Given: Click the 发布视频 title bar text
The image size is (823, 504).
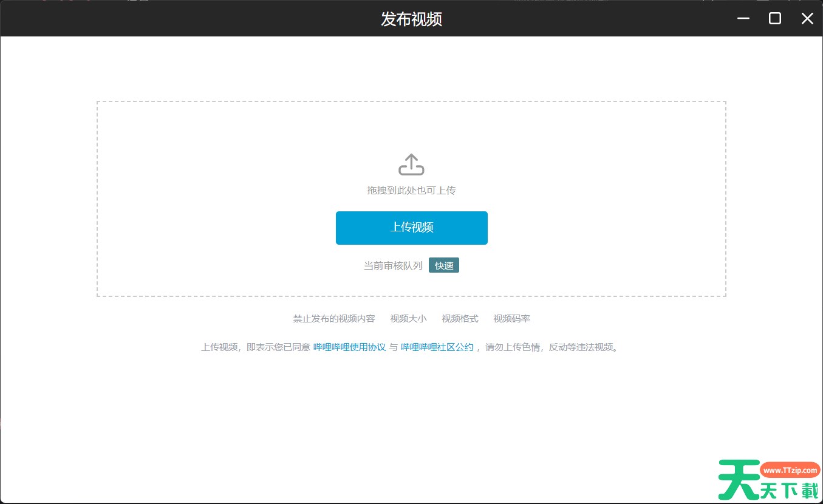Looking at the screenshot, I should click(x=411, y=19).
